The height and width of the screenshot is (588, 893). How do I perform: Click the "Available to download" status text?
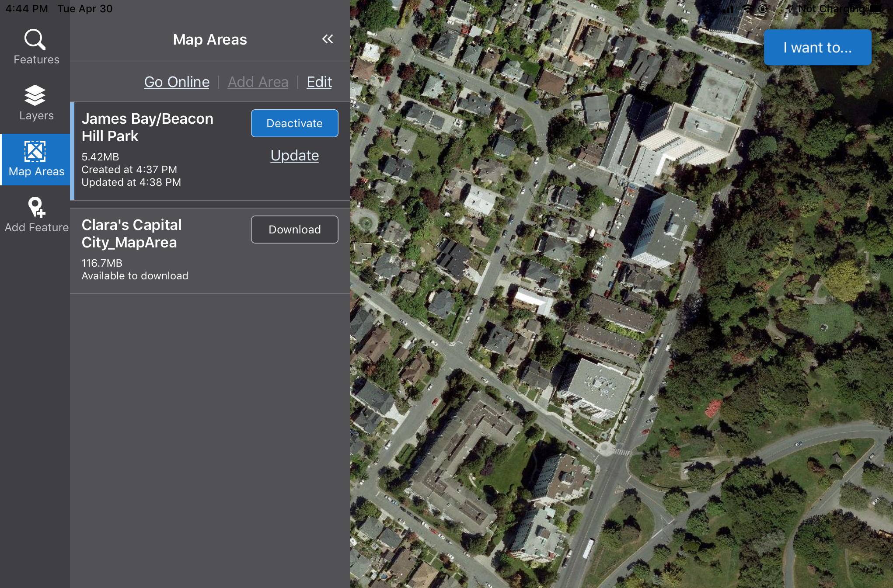135,275
